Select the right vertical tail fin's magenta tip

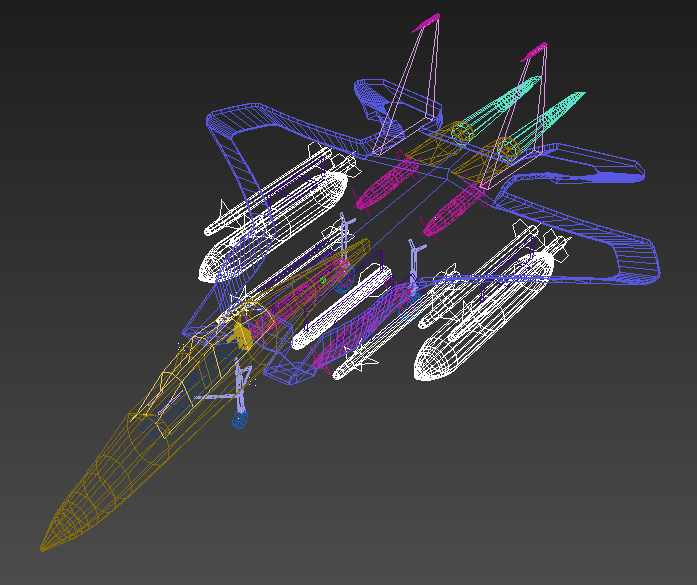coord(537,49)
